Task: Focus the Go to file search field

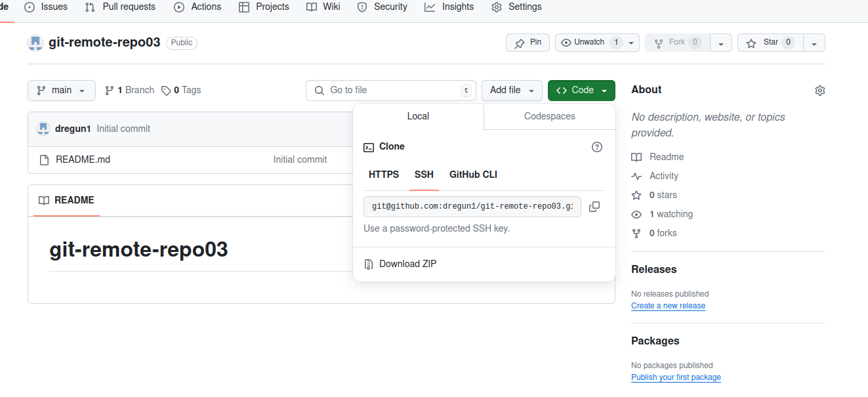Action: (x=391, y=91)
